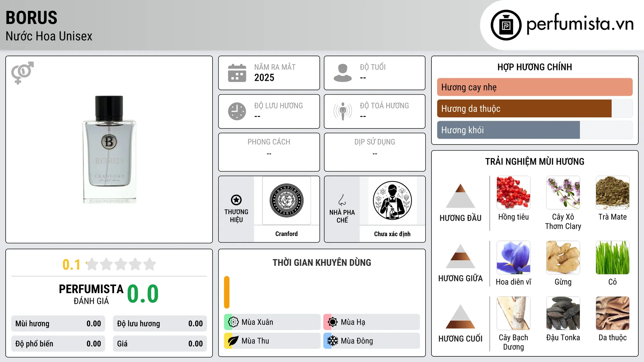Select the Mùa Thu season row

[x=272, y=341]
